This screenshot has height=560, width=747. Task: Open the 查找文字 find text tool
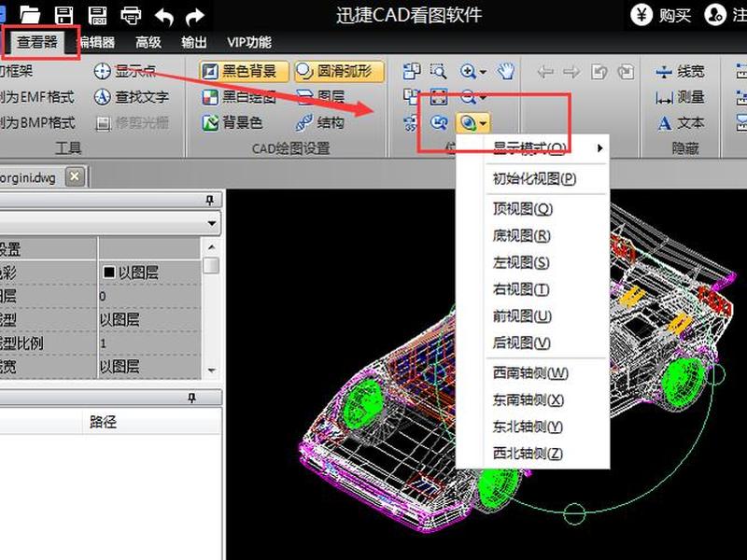(132, 97)
